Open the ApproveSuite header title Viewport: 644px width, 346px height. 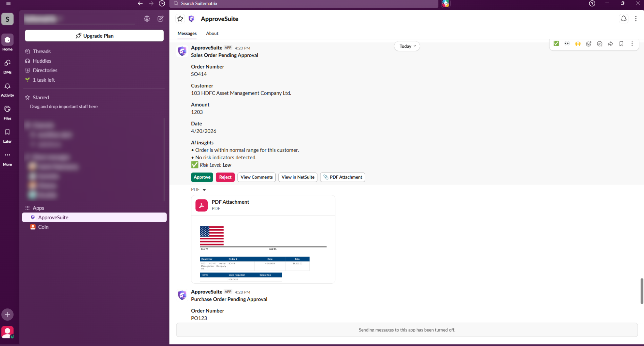point(219,19)
